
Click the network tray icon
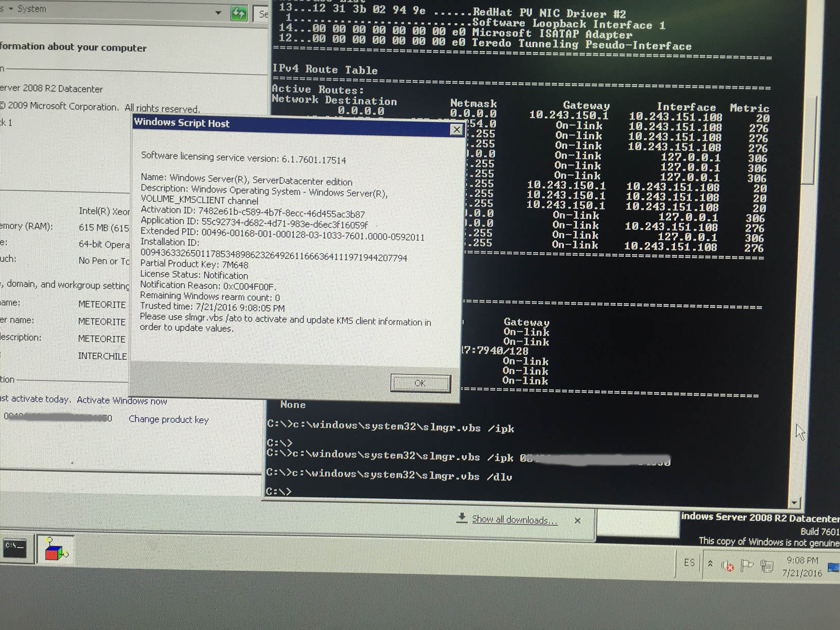(767, 567)
